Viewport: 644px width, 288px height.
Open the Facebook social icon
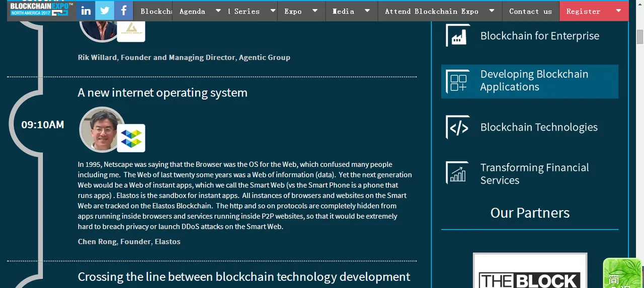point(124,11)
